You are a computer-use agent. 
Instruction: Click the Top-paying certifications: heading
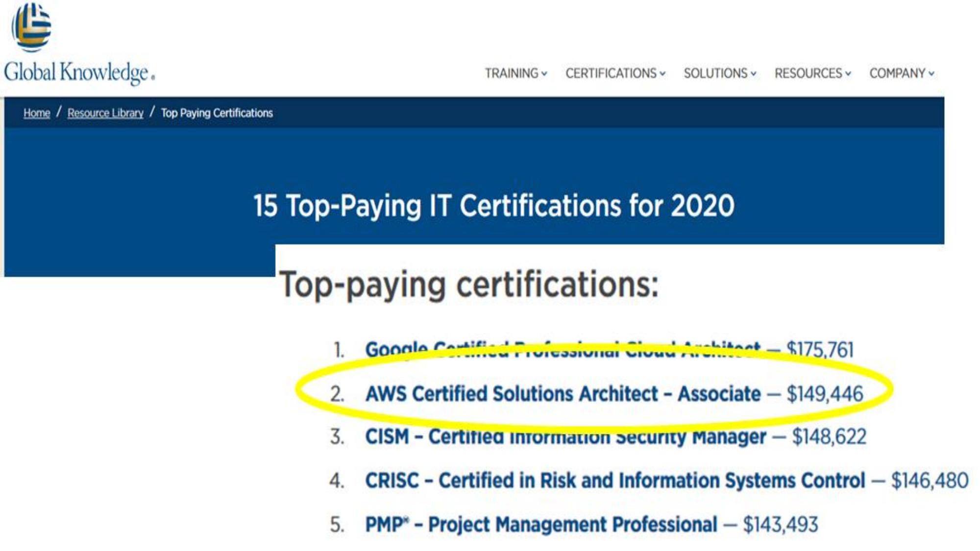tap(469, 285)
